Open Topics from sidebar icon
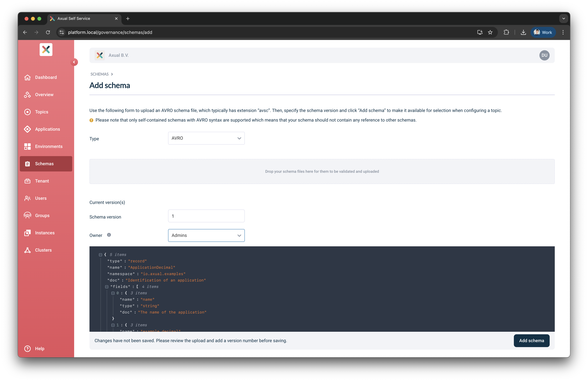This screenshot has width=588, height=381. tap(27, 112)
